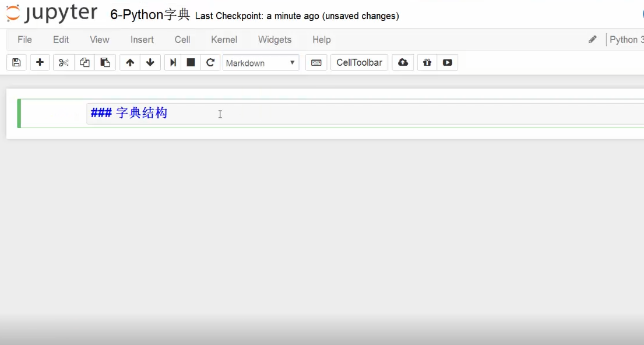Cut selected cells with scissors icon

[x=64, y=63]
